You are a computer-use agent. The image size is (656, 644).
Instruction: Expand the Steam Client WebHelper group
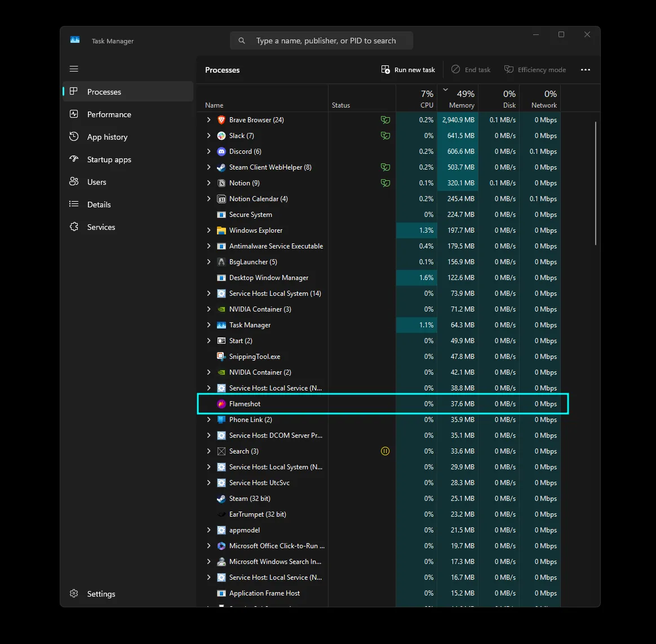209,167
